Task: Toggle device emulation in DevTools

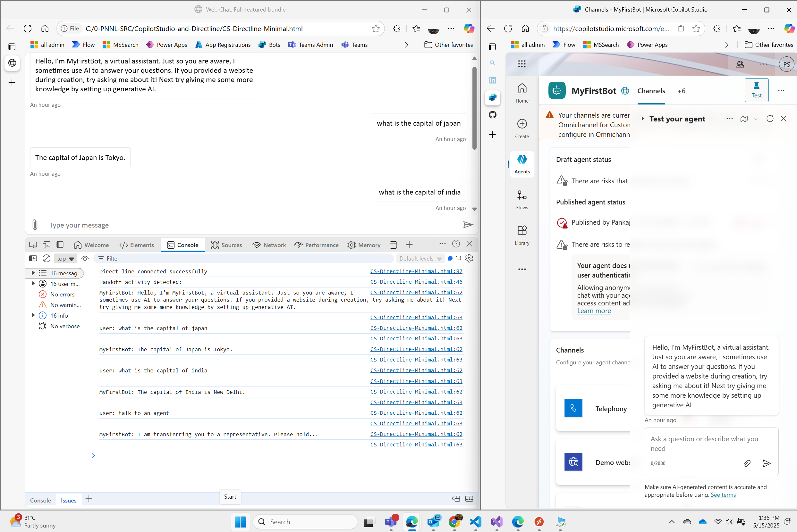Action: 47,245
